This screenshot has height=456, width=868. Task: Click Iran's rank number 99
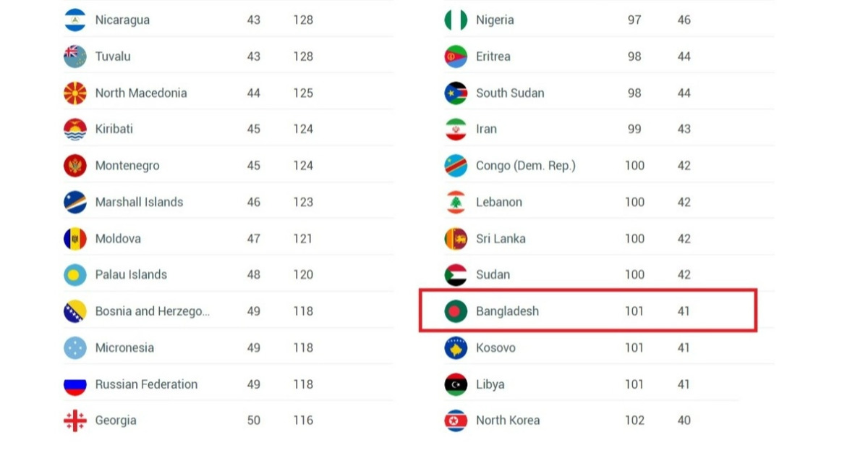coord(634,130)
